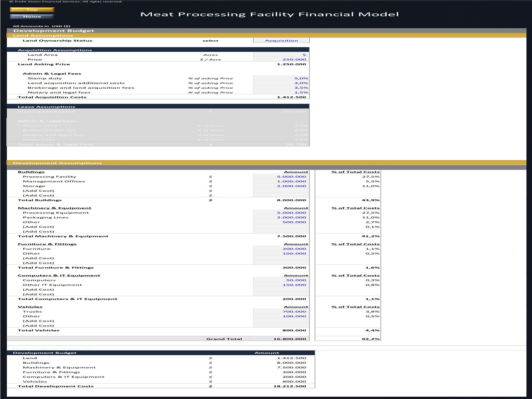Edit the Stamp duty 5,0% cell

281,78
